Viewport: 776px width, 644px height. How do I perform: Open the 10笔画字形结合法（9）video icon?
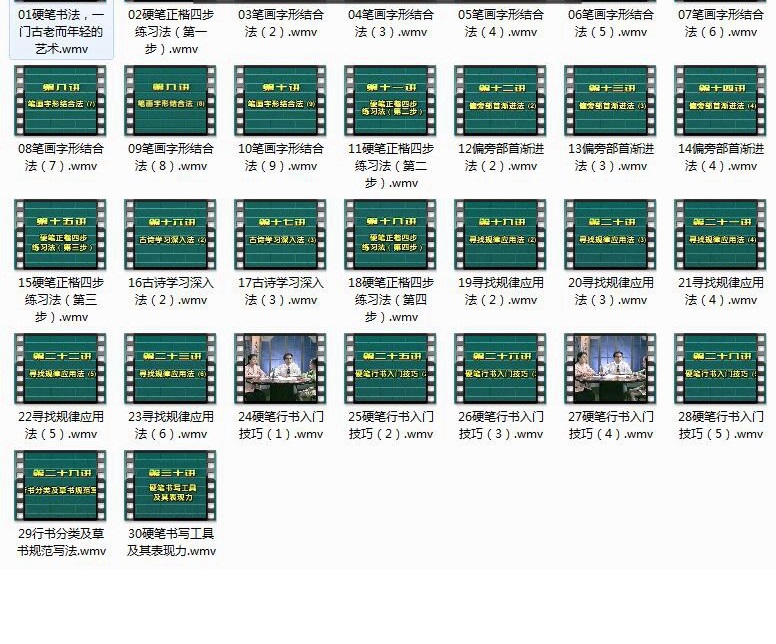click(280, 101)
